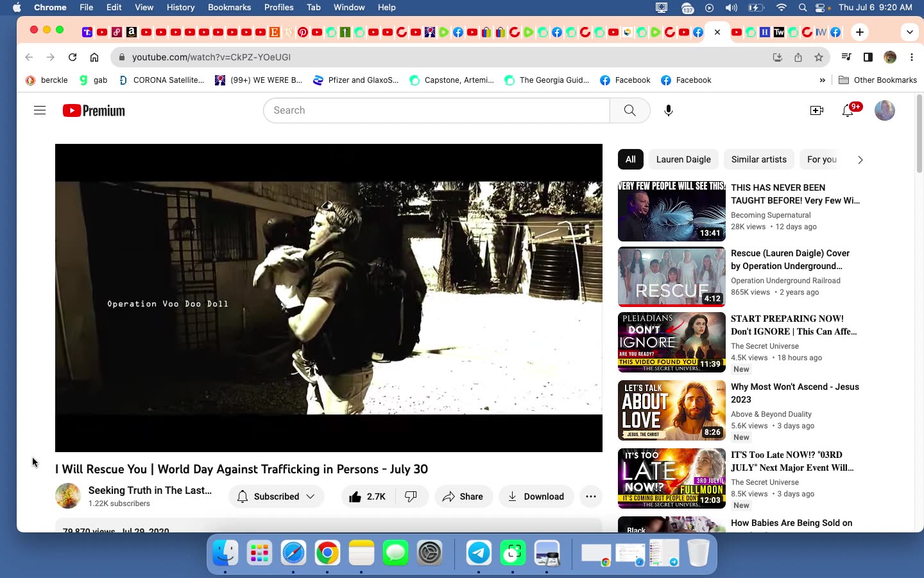This screenshot has width=924, height=578.
Task: Toggle the Chrome side panel
Action: pyautogui.click(x=868, y=57)
